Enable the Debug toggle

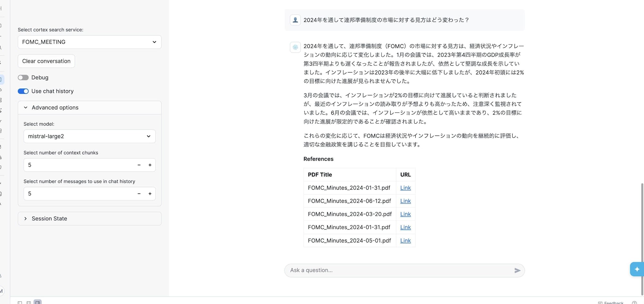(x=23, y=78)
